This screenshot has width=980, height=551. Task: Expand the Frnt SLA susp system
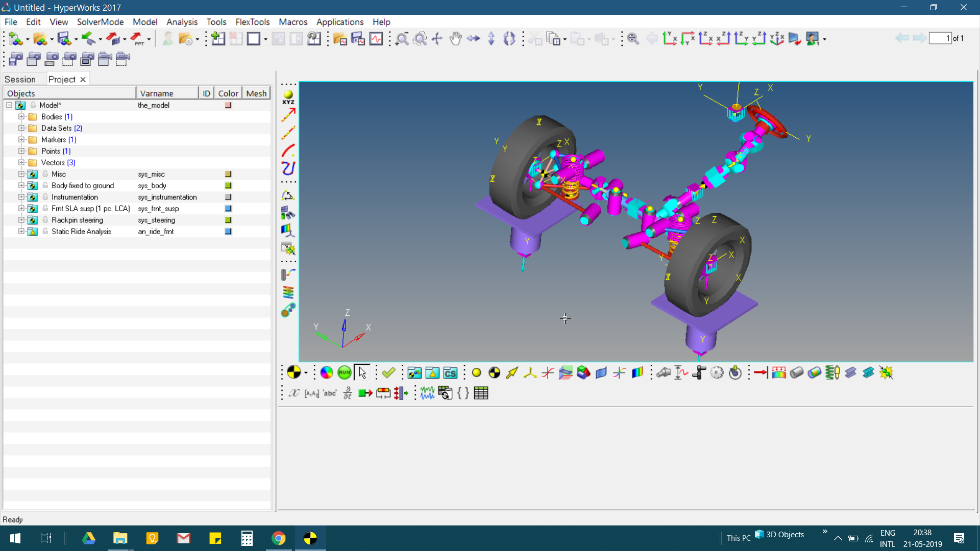[21, 208]
